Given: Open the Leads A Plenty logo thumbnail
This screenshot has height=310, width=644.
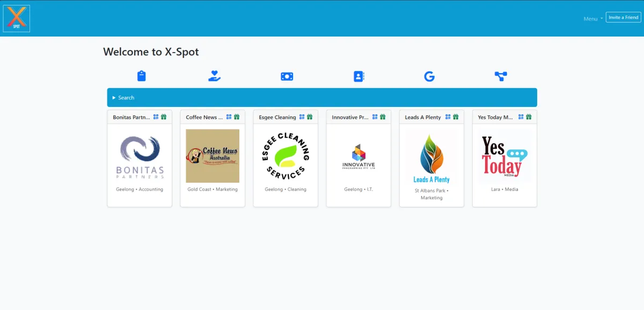Looking at the screenshot, I should (x=431, y=156).
